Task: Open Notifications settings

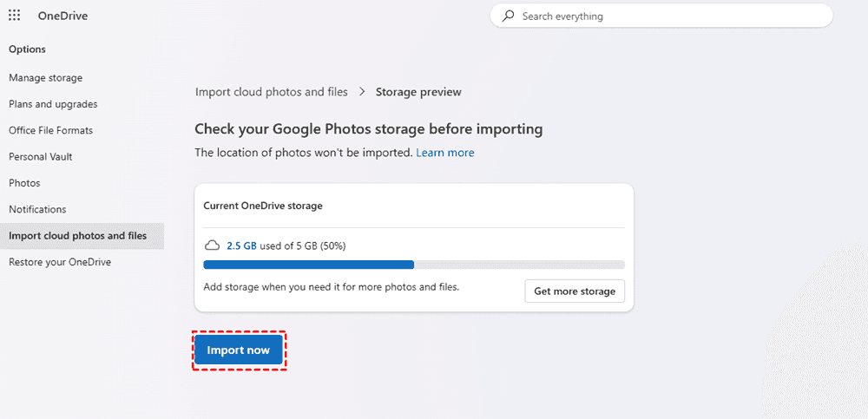Action: point(37,209)
